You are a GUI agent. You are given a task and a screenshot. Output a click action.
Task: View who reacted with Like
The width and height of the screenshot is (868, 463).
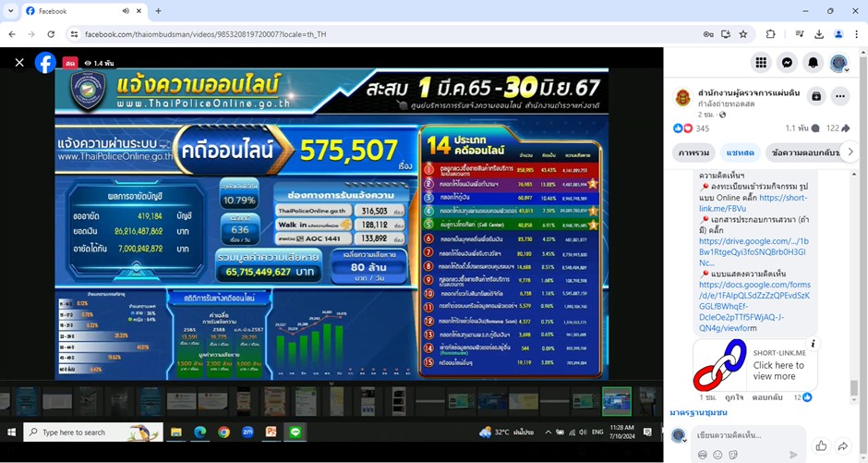[678, 128]
